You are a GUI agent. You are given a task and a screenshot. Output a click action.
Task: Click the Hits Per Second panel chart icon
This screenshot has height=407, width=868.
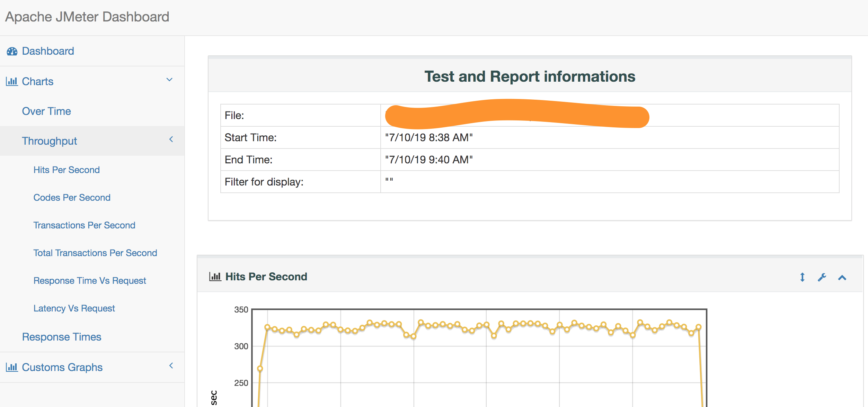[215, 277]
